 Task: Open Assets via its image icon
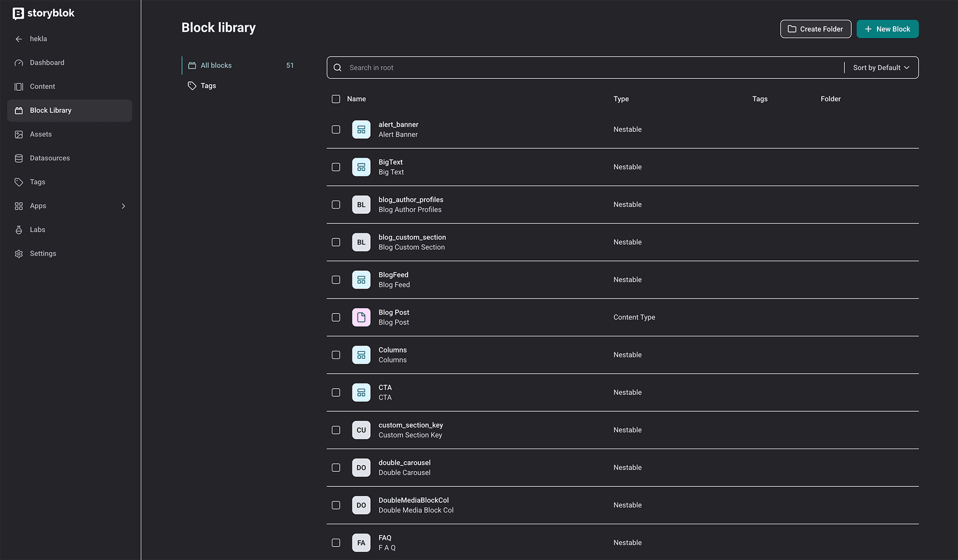(x=19, y=134)
